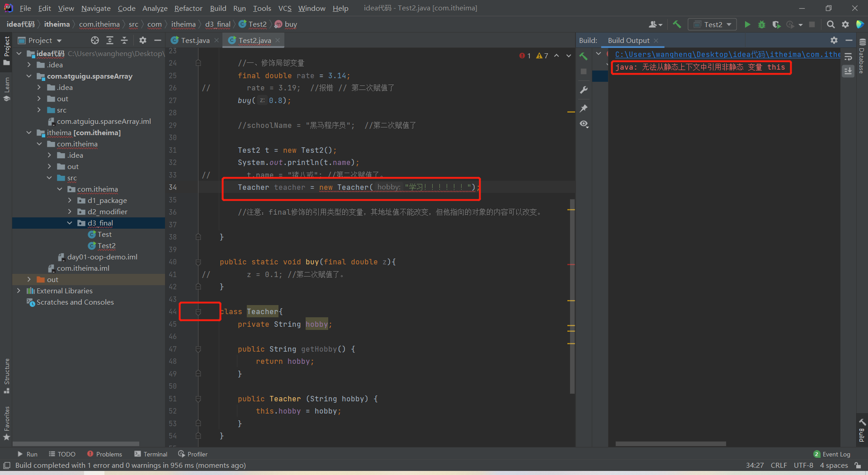Collapse all in Project panel toolbar
Screen dimensions: 868x475
[124, 40]
